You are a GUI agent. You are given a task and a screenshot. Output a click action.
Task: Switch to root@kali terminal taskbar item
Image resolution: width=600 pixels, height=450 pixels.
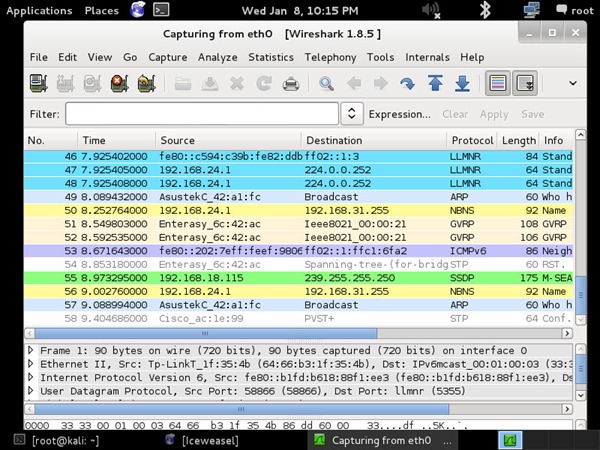click(x=57, y=440)
